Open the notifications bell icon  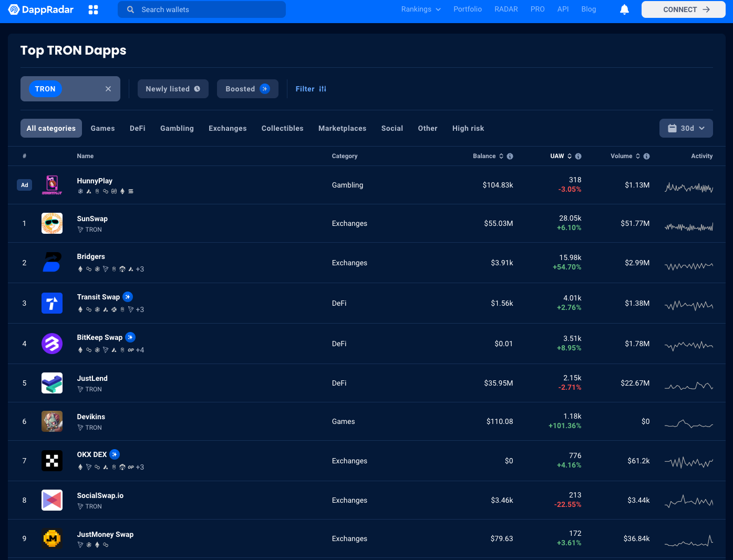(624, 9)
